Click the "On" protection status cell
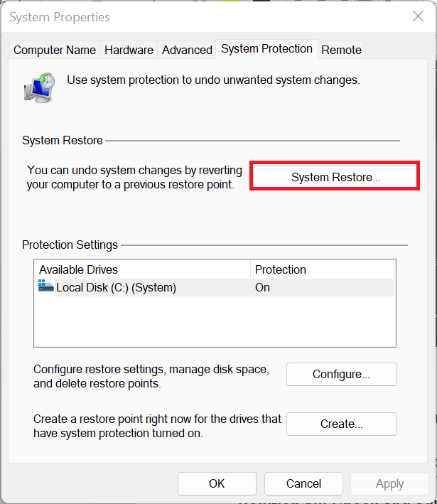The height and width of the screenshot is (504, 437). (x=263, y=287)
